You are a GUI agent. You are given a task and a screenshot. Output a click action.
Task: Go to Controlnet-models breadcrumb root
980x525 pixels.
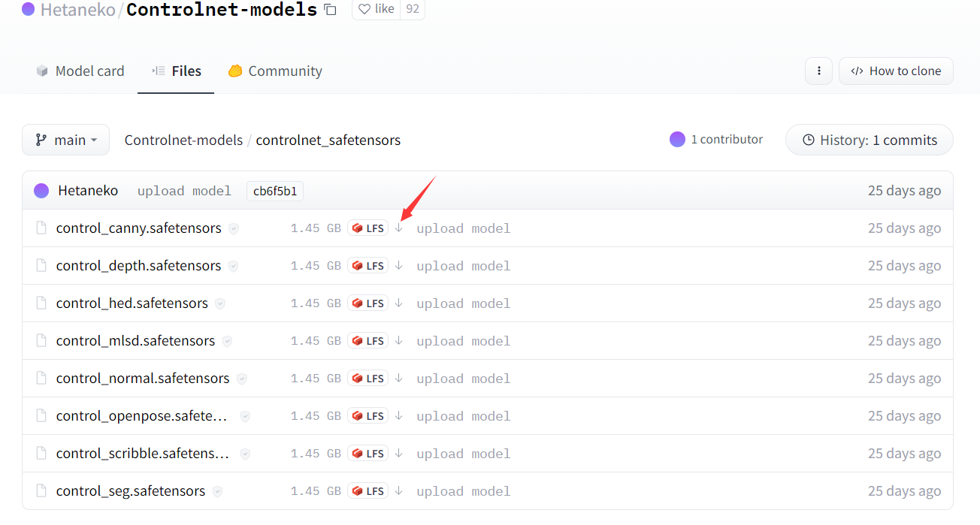[x=183, y=140]
